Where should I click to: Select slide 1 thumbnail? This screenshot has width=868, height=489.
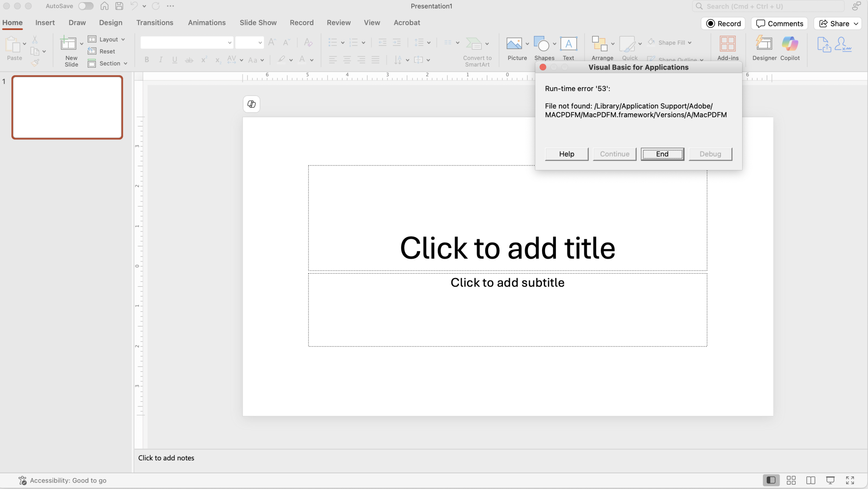tap(67, 107)
